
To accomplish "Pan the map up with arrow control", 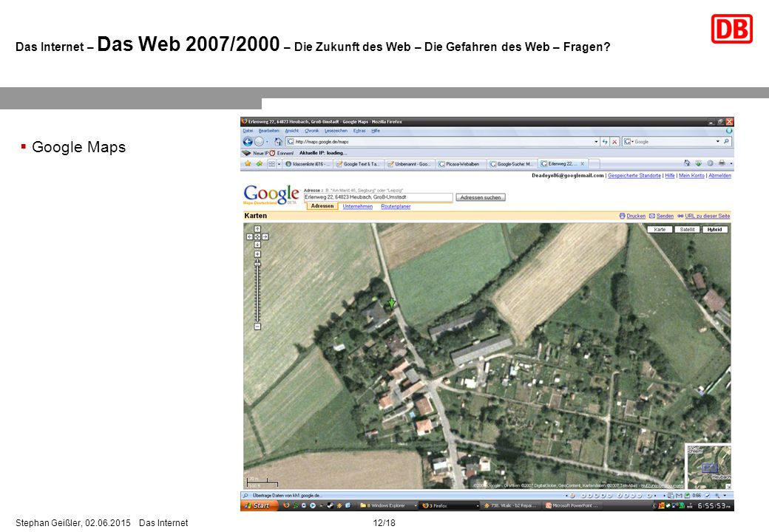I will 257,229.
